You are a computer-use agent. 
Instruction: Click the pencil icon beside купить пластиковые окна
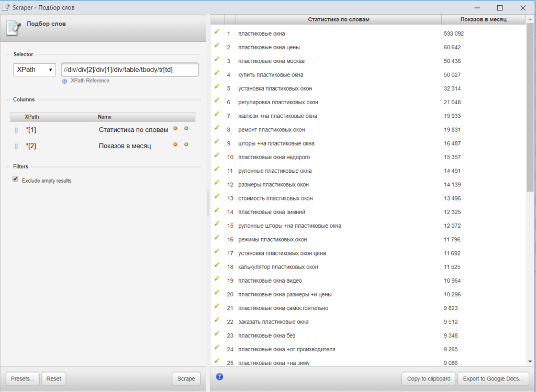[x=217, y=73]
